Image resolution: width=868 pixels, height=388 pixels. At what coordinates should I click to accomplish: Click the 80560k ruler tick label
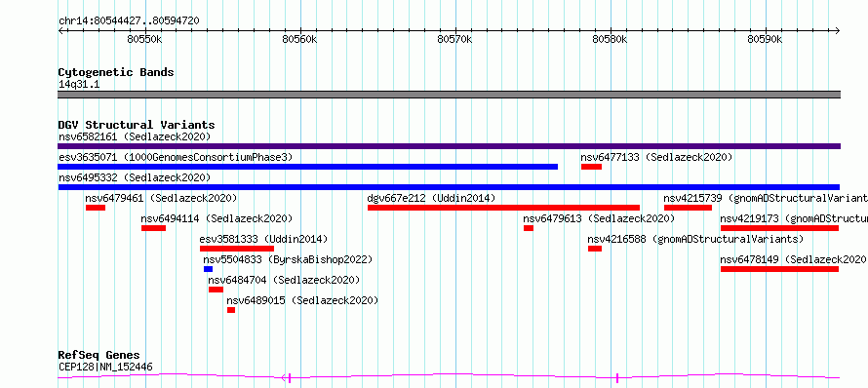(299, 39)
